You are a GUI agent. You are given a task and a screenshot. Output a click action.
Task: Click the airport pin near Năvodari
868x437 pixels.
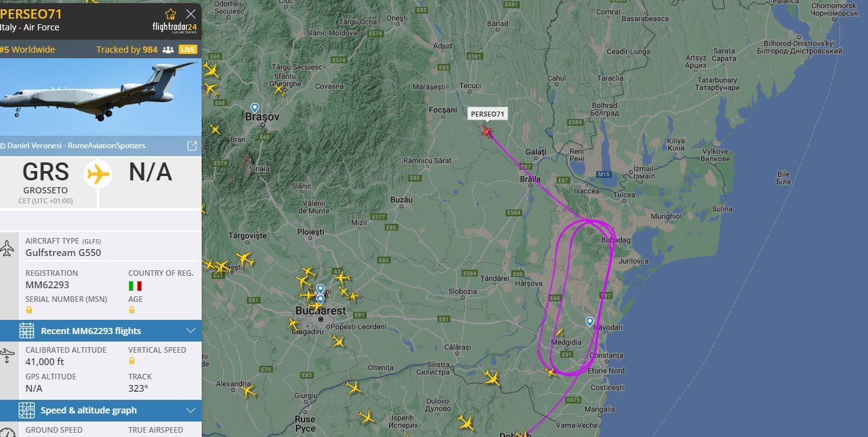pyautogui.click(x=589, y=322)
